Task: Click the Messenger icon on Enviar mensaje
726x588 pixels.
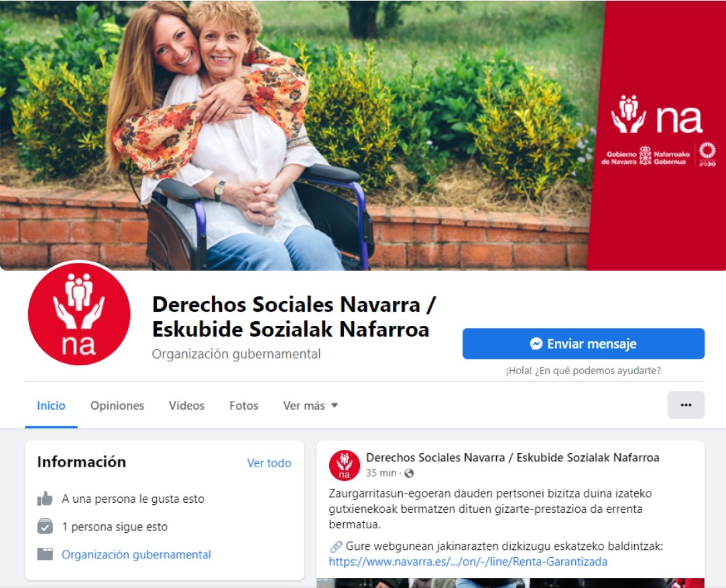Action: [x=536, y=344]
